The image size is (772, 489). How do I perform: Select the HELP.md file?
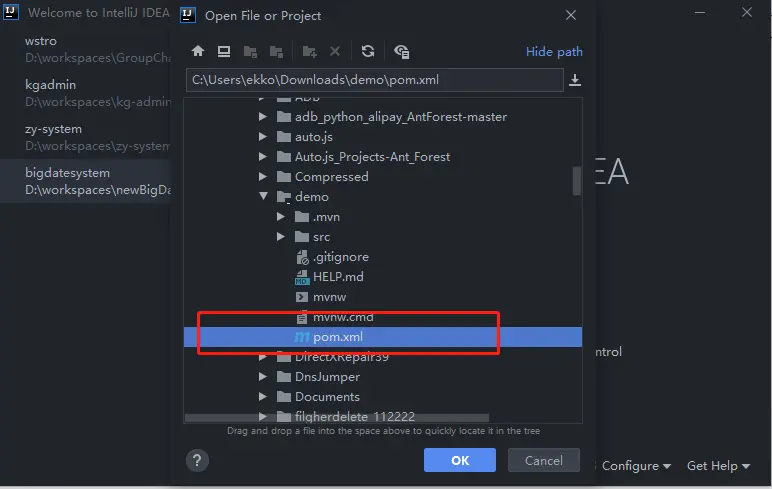[338, 277]
